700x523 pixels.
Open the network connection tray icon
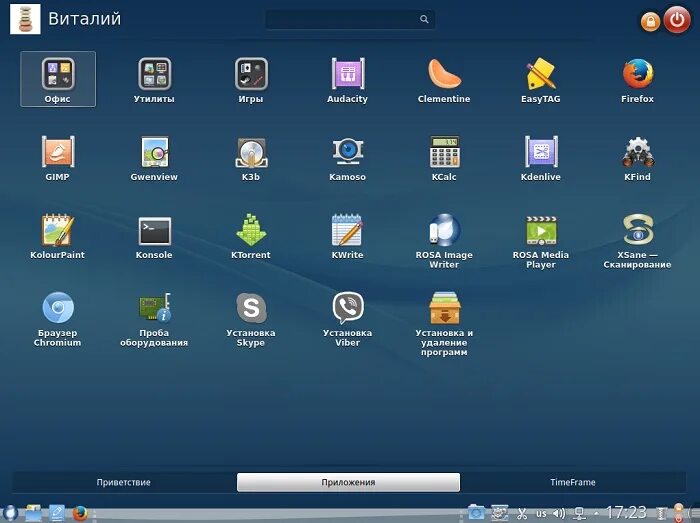click(580, 514)
